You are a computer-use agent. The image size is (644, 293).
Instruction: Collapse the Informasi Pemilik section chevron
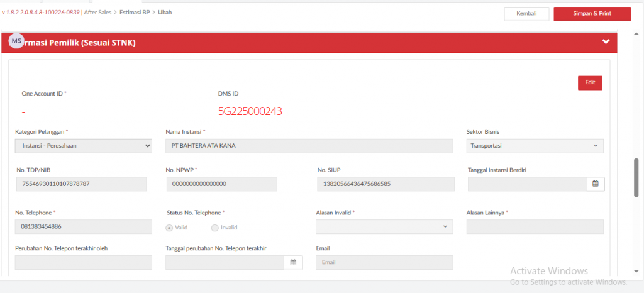coord(606,42)
